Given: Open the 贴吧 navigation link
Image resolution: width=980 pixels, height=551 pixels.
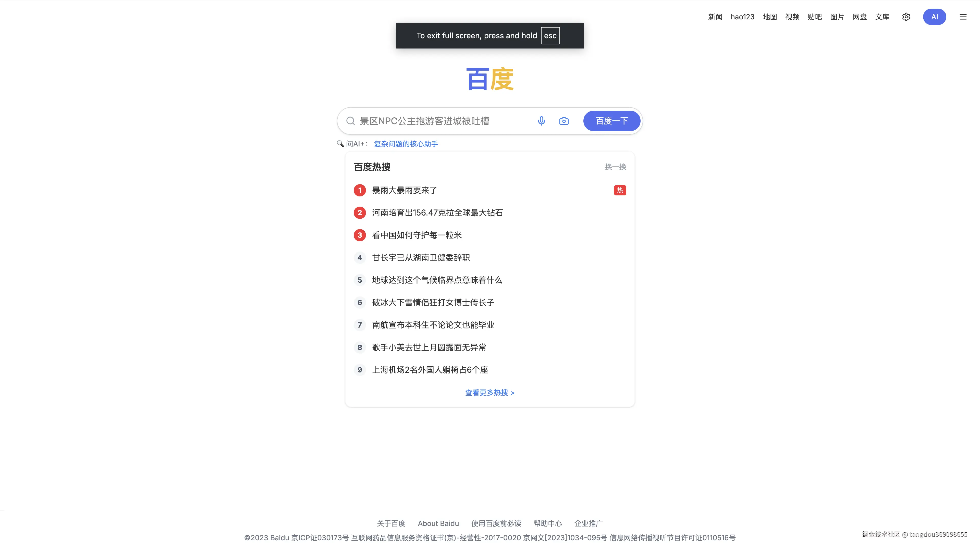Looking at the screenshot, I should click(815, 17).
